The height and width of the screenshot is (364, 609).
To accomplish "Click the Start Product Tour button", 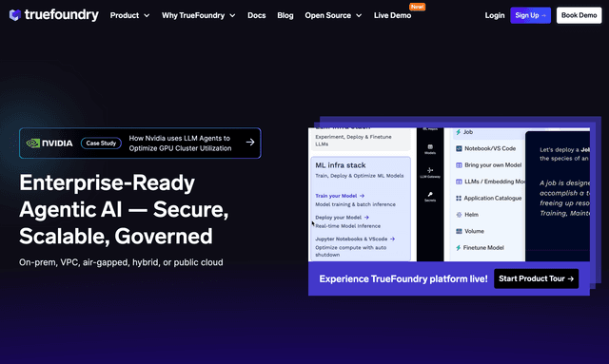I will pyautogui.click(x=536, y=278).
